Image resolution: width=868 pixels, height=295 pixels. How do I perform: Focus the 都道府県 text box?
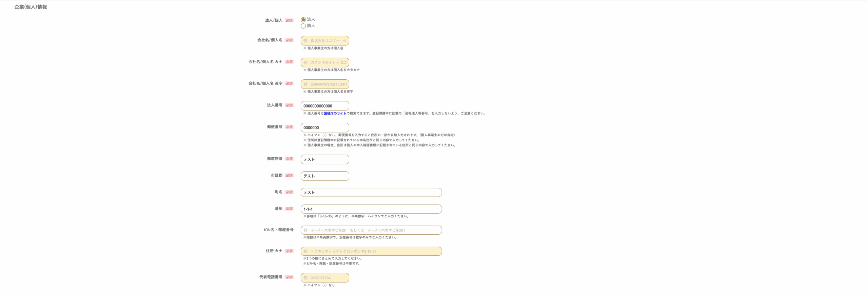[324, 159]
